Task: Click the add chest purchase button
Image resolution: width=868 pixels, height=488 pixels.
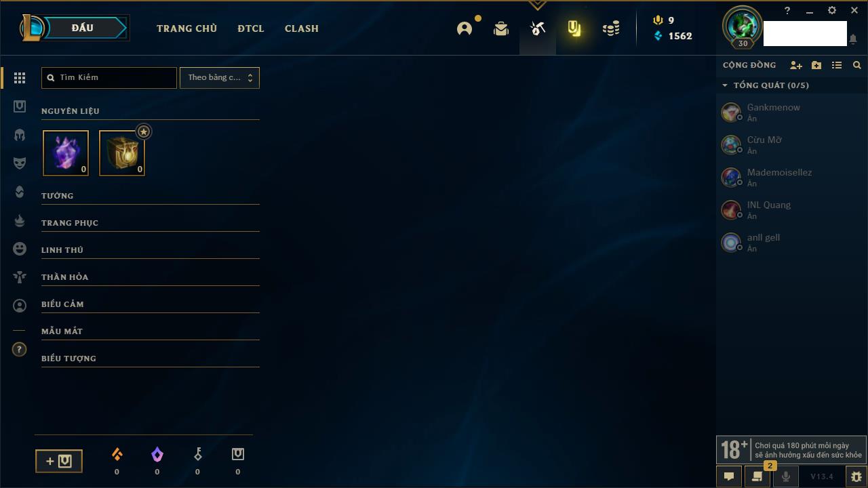Action: pyautogui.click(x=59, y=461)
